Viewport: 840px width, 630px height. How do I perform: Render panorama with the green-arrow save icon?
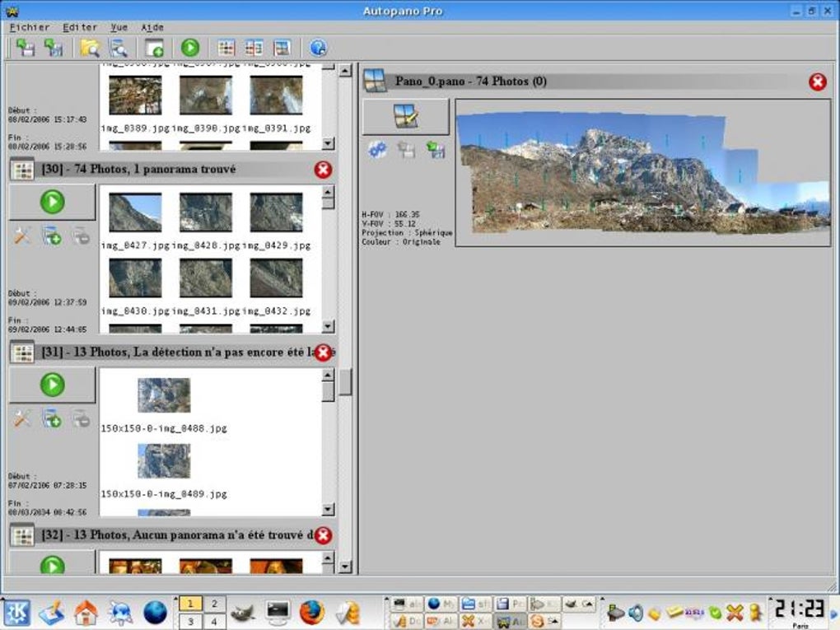[436, 149]
